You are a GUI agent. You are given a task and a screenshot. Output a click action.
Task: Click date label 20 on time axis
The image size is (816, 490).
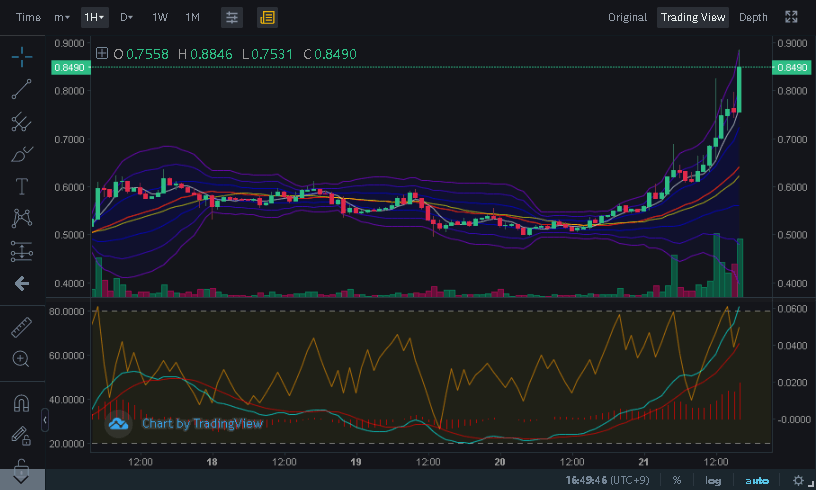pyautogui.click(x=500, y=462)
